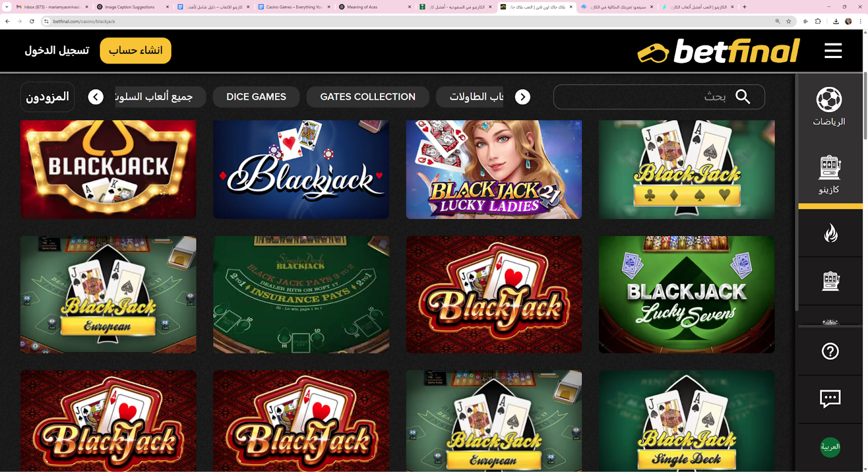Reload the page with browser refresh icon
The height and width of the screenshot is (472, 868).
[x=32, y=21]
